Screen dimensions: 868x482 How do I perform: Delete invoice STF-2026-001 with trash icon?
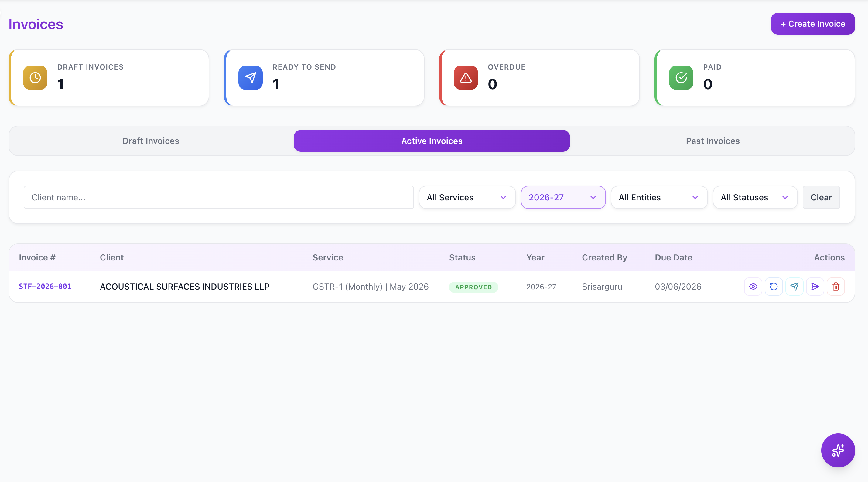click(836, 287)
